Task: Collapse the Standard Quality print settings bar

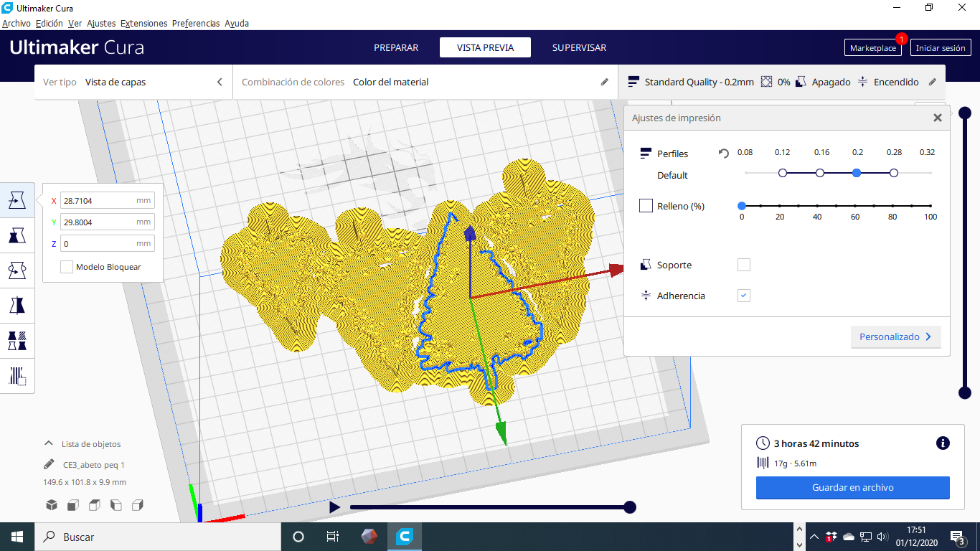Action: [782, 82]
